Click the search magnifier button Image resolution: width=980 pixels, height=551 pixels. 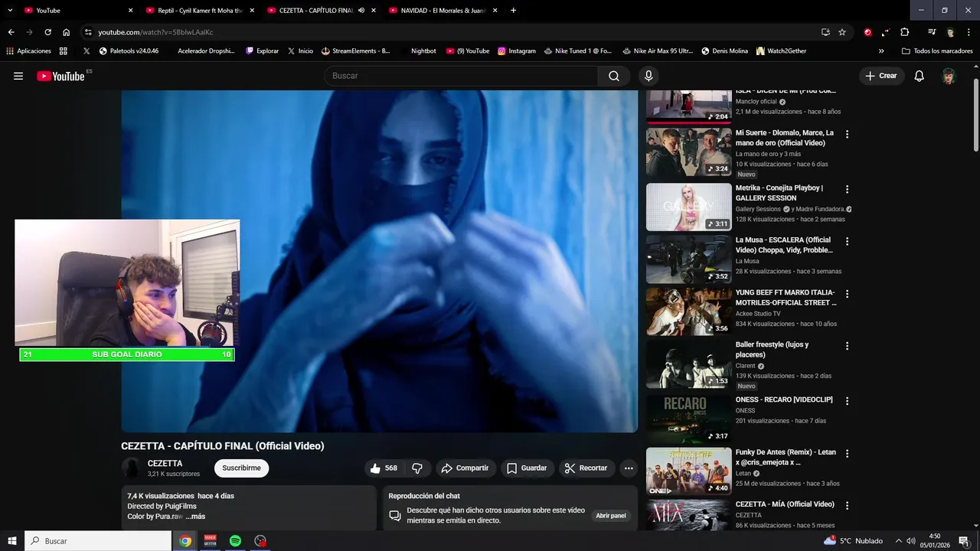tap(614, 76)
